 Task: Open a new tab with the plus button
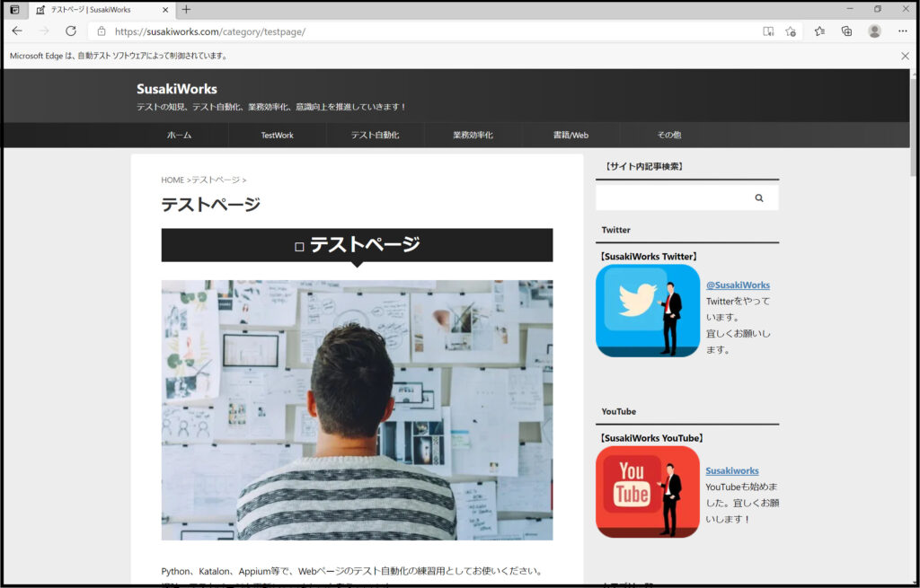pyautogui.click(x=186, y=9)
